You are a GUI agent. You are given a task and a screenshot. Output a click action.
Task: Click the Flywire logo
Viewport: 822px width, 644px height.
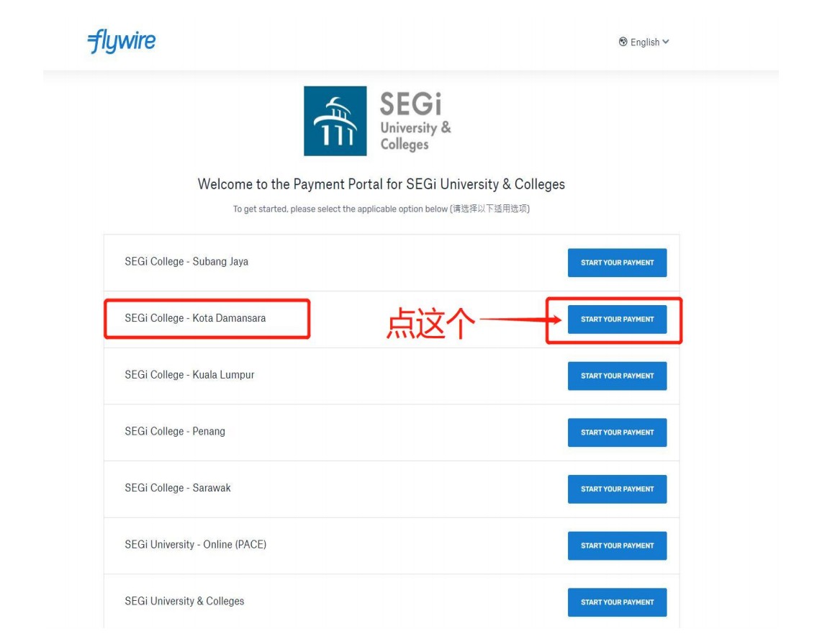tap(122, 42)
